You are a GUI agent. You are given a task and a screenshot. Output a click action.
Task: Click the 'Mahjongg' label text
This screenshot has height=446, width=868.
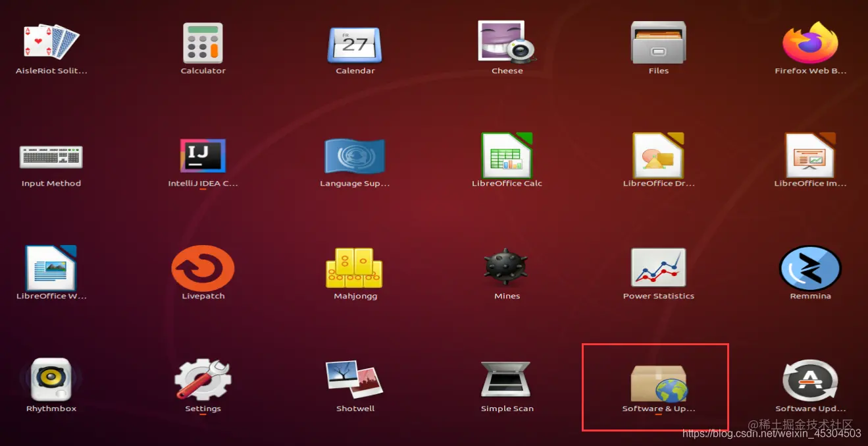tap(355, 296)
